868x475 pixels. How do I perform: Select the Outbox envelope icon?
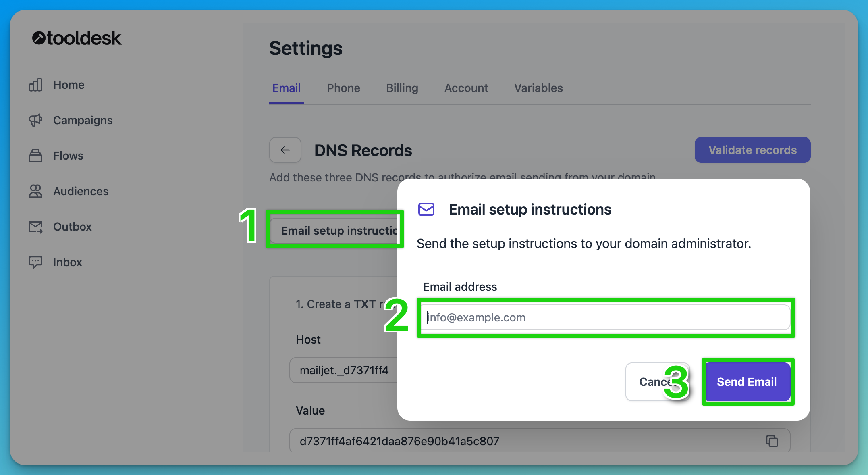35,227
